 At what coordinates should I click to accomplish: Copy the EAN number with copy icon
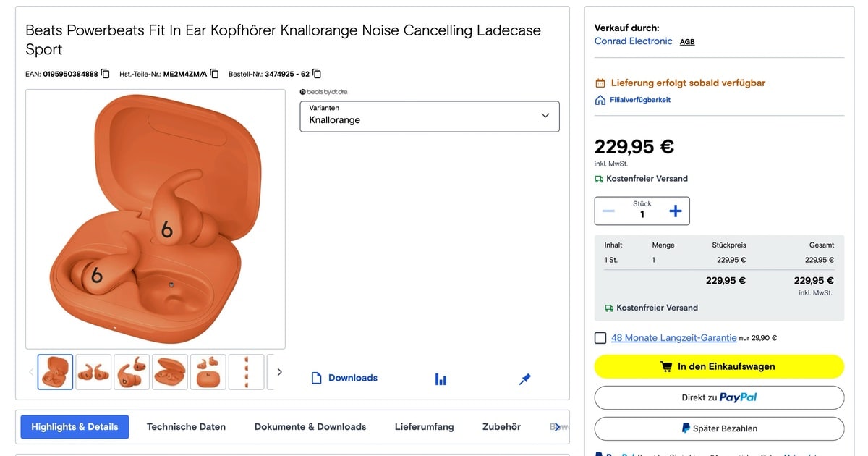(x=106, y=74)
